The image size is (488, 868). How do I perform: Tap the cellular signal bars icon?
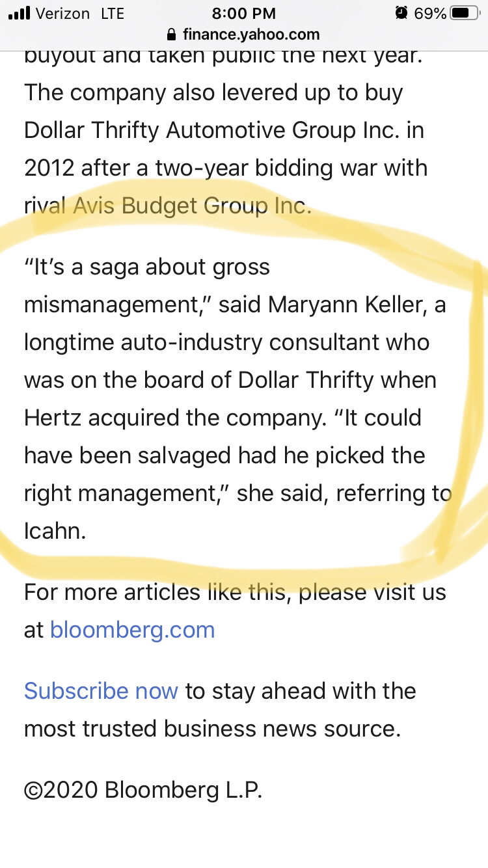(x=20, y=13)
